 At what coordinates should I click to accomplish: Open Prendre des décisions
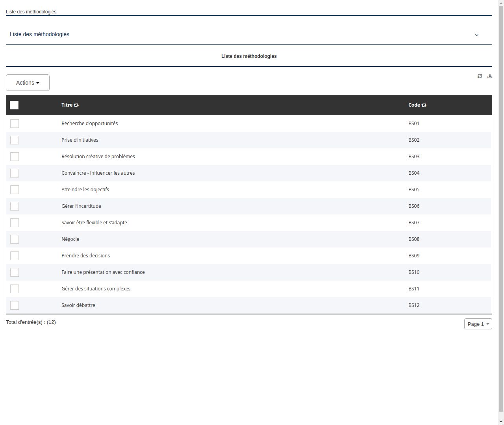pos(85,255)
